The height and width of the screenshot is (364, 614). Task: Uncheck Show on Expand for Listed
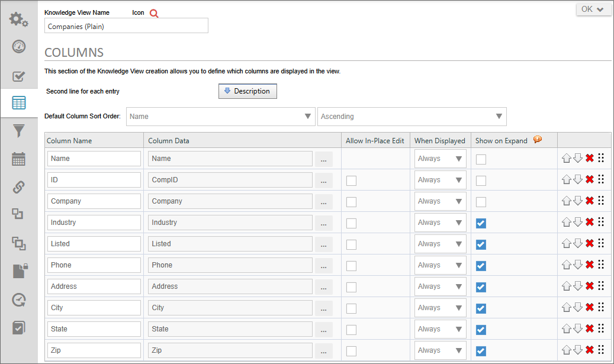(481, 244)
